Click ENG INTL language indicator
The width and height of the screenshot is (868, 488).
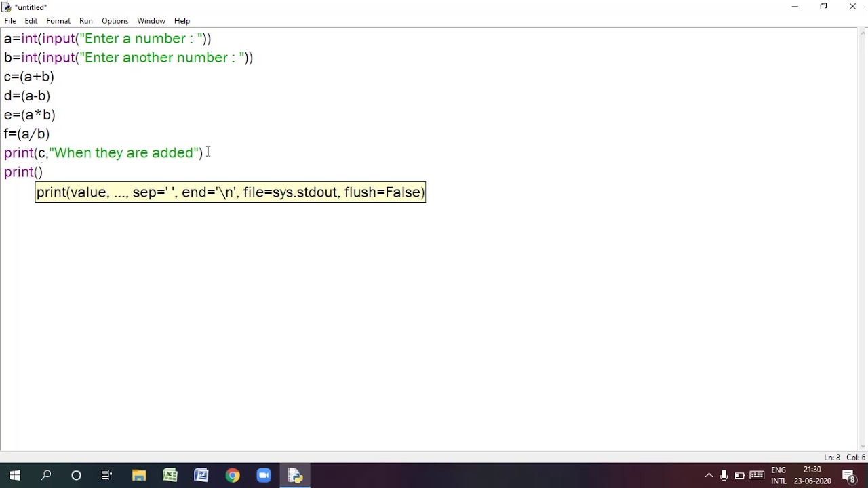pos(778,476)
